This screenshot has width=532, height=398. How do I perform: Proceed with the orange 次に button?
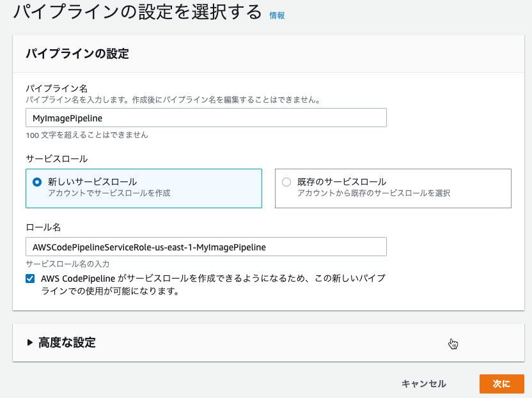tap(501, 384)
